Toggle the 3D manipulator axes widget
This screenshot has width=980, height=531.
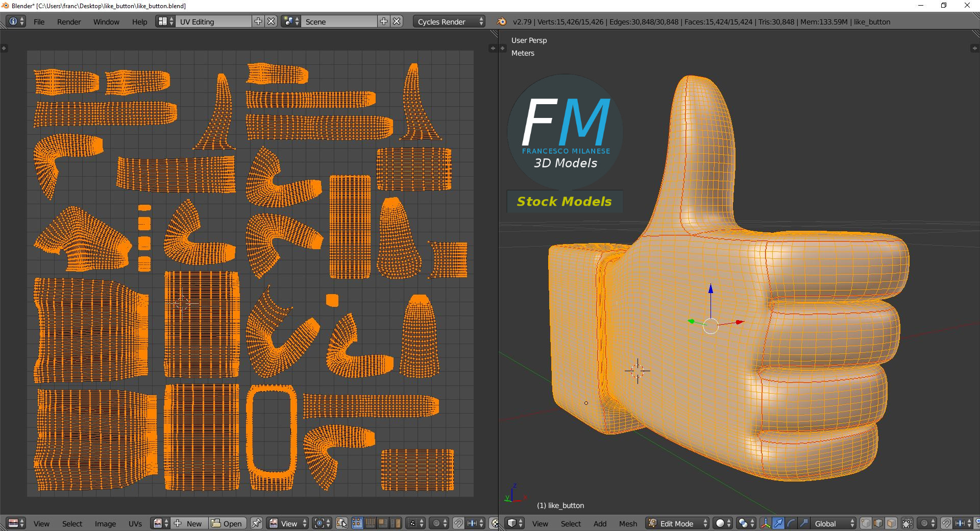tap(766, 523)
